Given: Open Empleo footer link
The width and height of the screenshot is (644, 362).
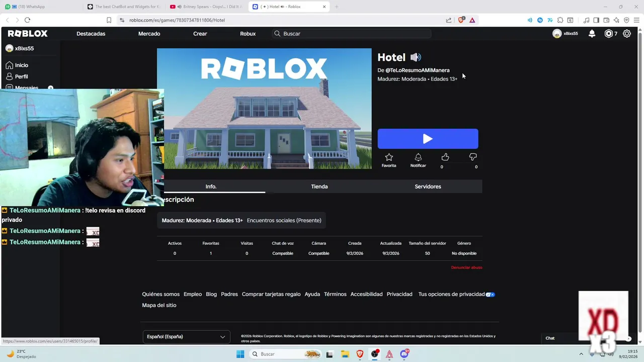Looking at the screenshot, I should [193, 294].
